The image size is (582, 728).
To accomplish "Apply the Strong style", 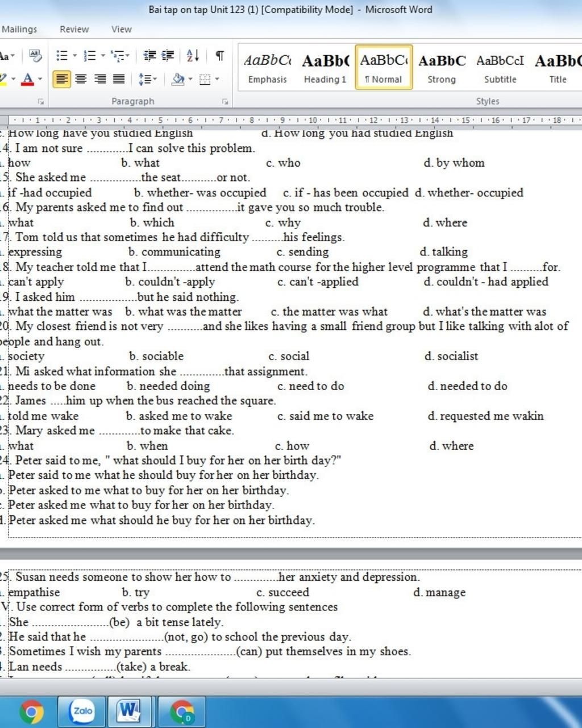I will pyautogui.click(x=442, y=68).
